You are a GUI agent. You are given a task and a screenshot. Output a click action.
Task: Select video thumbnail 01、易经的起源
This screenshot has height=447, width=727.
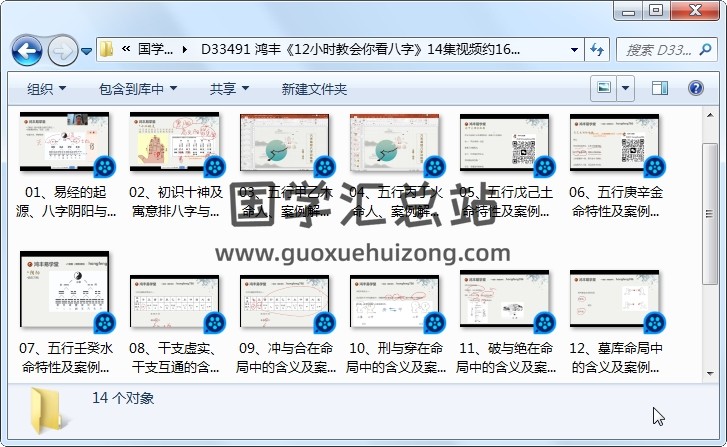[64, 142]
